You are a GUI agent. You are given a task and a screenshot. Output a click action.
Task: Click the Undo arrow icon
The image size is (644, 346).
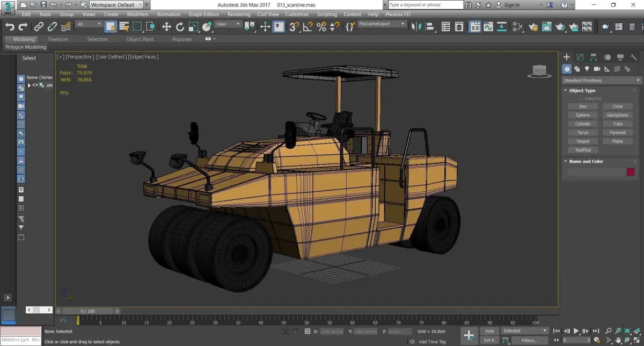(x=10, y=26)
